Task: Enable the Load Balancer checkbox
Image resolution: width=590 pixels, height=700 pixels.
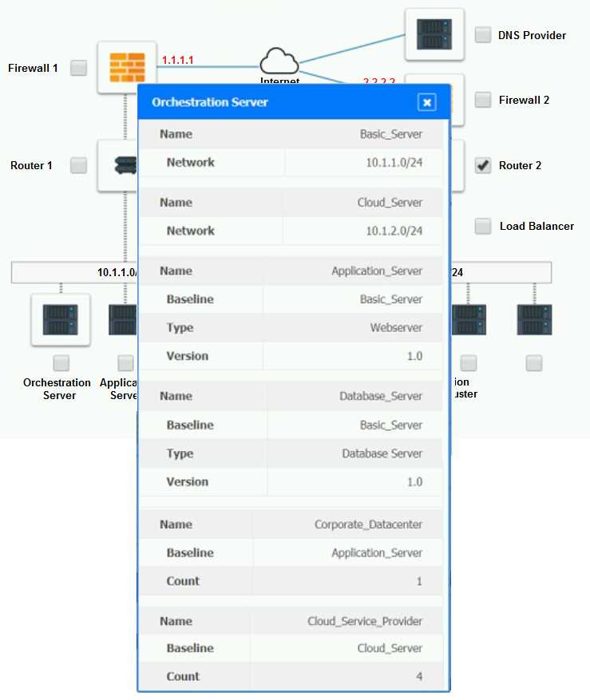Action: point(483,226)
